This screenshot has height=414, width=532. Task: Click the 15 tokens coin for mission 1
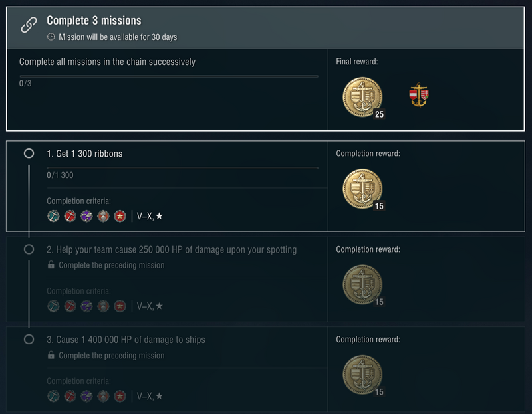point(362,188)
